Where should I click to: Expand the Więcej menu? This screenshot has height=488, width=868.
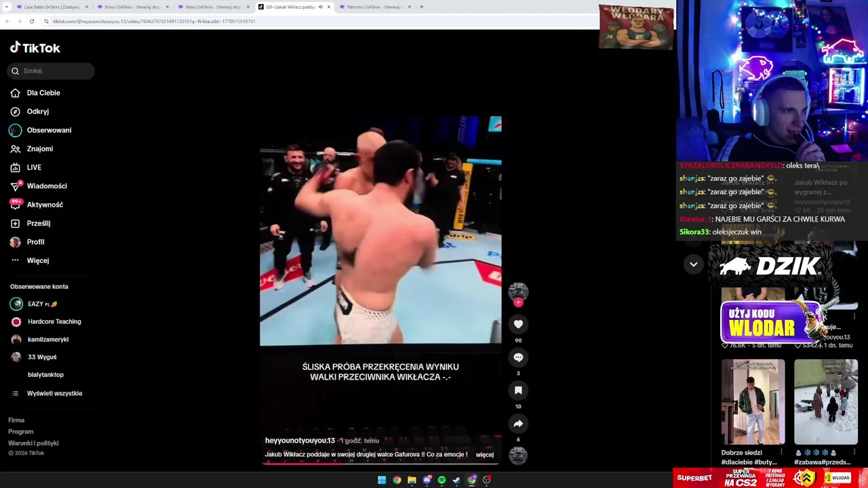(x=37, y=260)
